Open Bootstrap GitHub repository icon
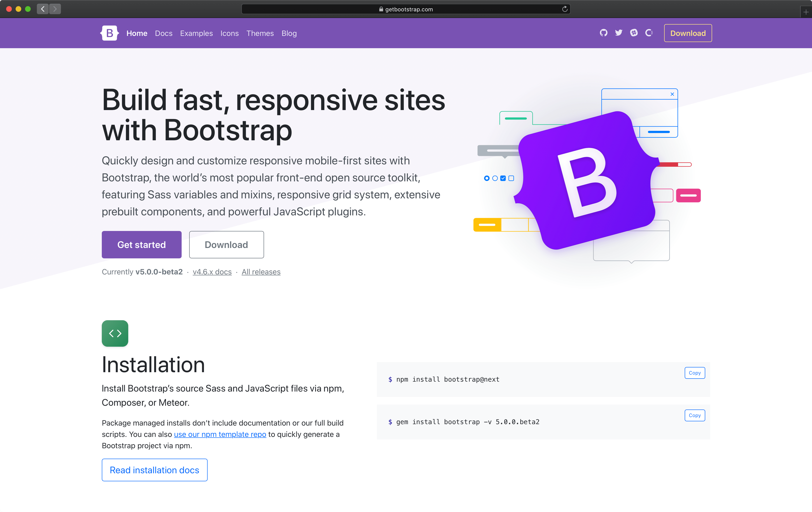Screen dimensions: 812x512 pyautogui.click(x=603, y=32)
